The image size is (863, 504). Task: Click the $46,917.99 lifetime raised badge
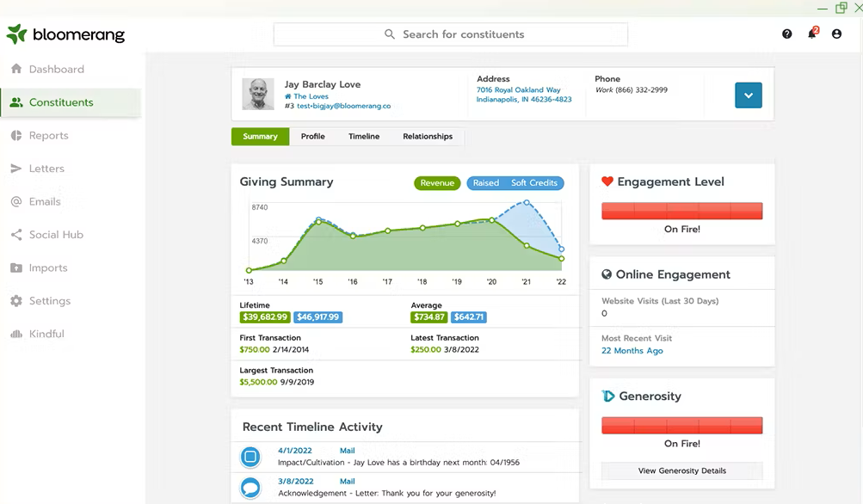tap(317, 317)
